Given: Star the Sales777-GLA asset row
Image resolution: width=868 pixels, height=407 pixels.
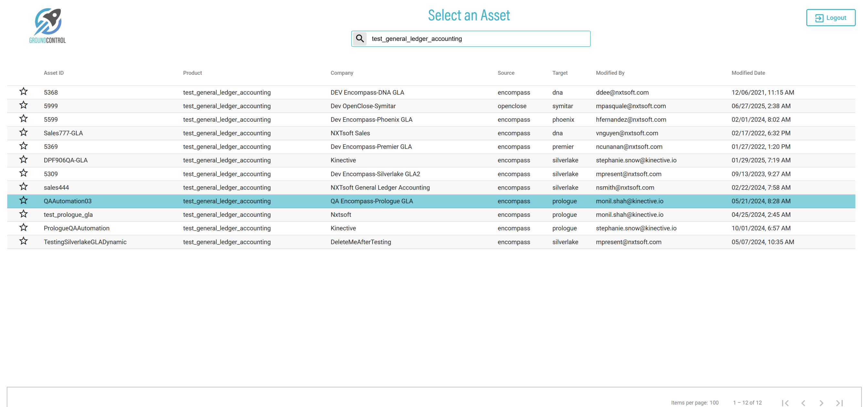Looking at the screenshot, I should (x=23, y=132).
